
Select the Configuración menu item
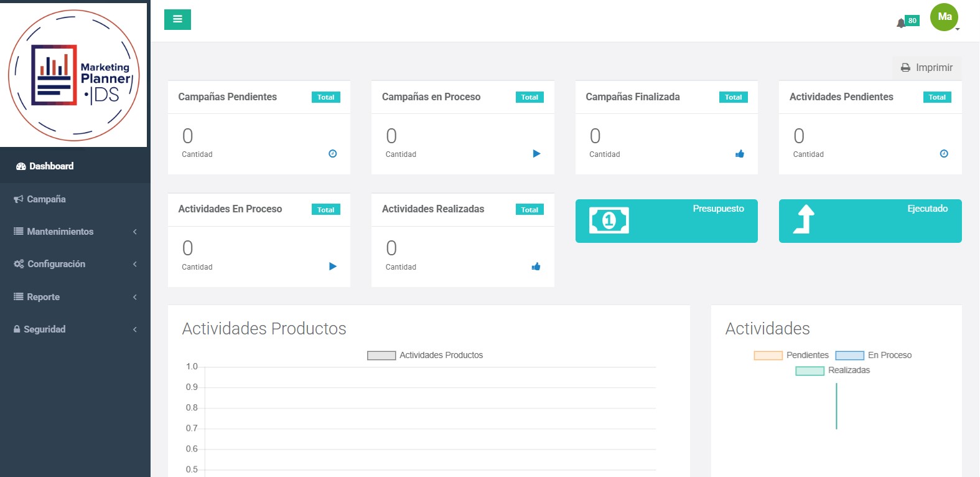pyautogui.click(x=75, y=264)
